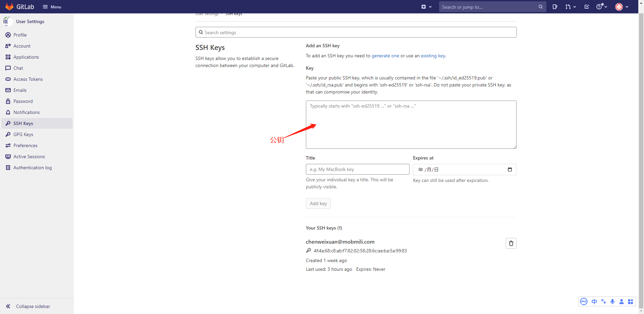
Task: Focus the Search settings field
Action: [x=356, y=32]
